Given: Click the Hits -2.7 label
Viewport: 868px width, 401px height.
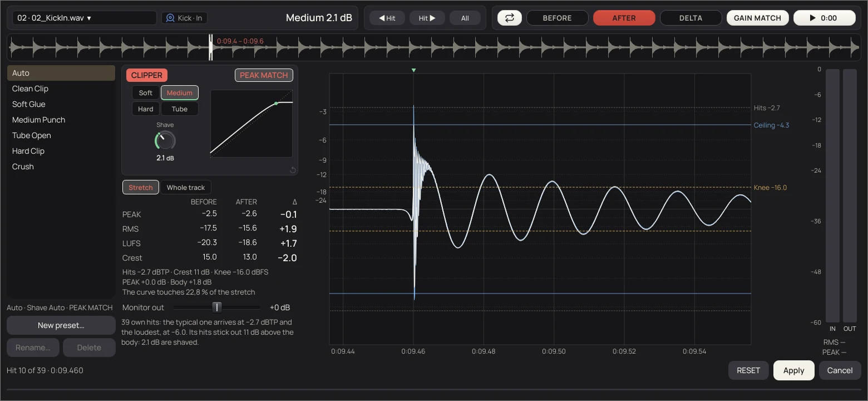Looking at the screenshot, I should (x=767, y=108).
